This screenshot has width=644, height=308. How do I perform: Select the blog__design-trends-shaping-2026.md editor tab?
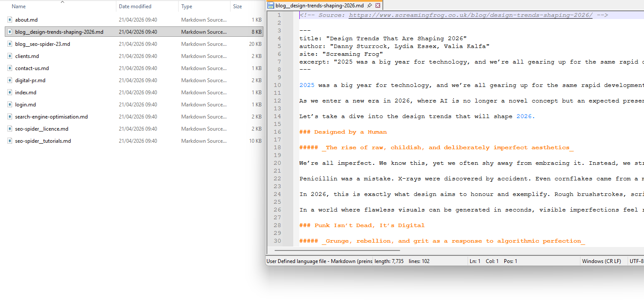319,6
